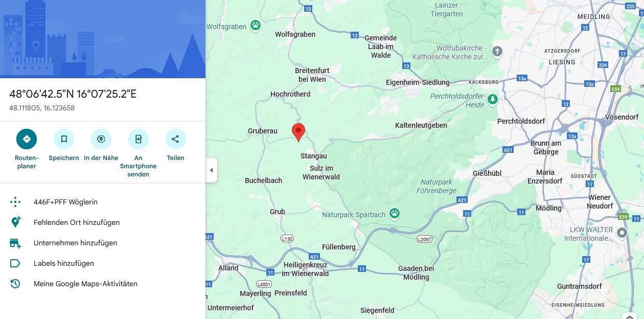Open the Routenplaner directions icon
Viewport: 644px width, 319px height.
[27, 139]
